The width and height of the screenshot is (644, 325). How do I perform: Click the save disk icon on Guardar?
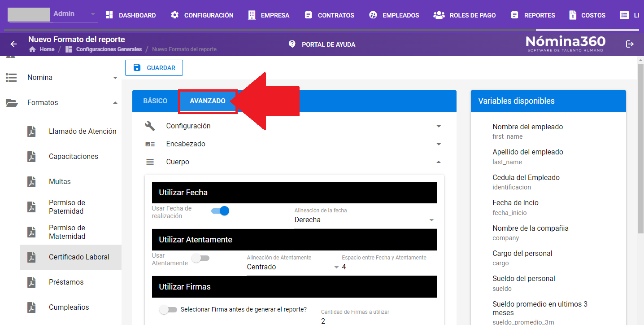(137, 68)
